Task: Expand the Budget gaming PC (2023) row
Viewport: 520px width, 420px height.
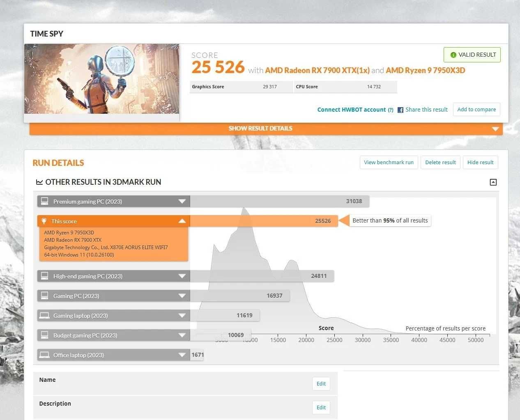Action: point(182,335)
